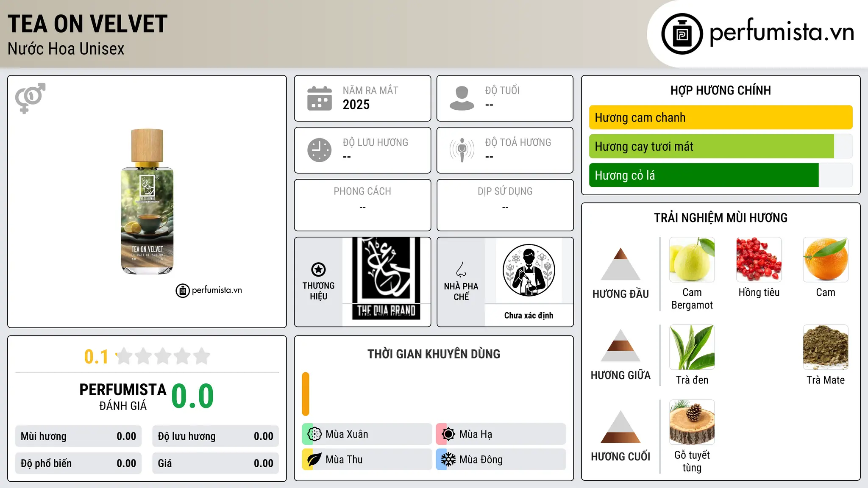The width and height of the screenshot is (868, 488).
Task: Click the orange bar in the season chart
Action: (x=306, y=394)
